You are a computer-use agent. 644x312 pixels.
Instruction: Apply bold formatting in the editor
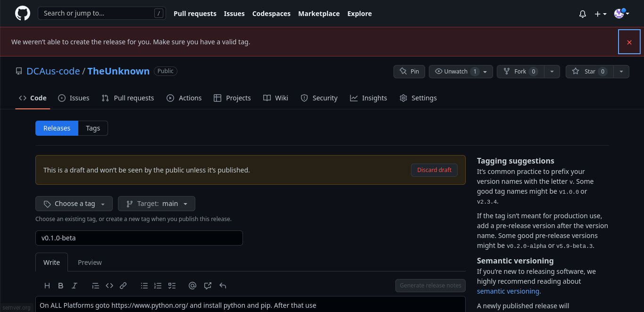(61, 286)
